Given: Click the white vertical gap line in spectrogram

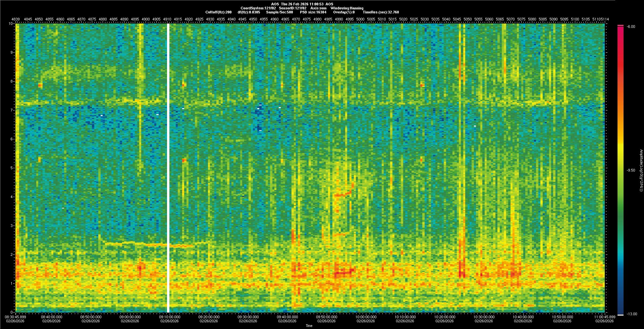Looking at the screenshot, I should pos(168,168).
